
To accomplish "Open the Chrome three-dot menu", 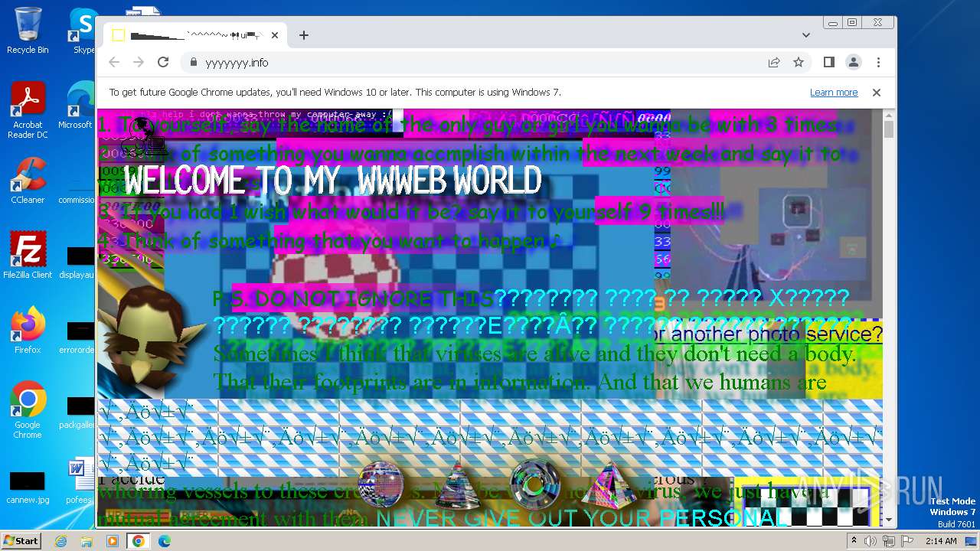I will pyautogui.click(x=878, y=63).
